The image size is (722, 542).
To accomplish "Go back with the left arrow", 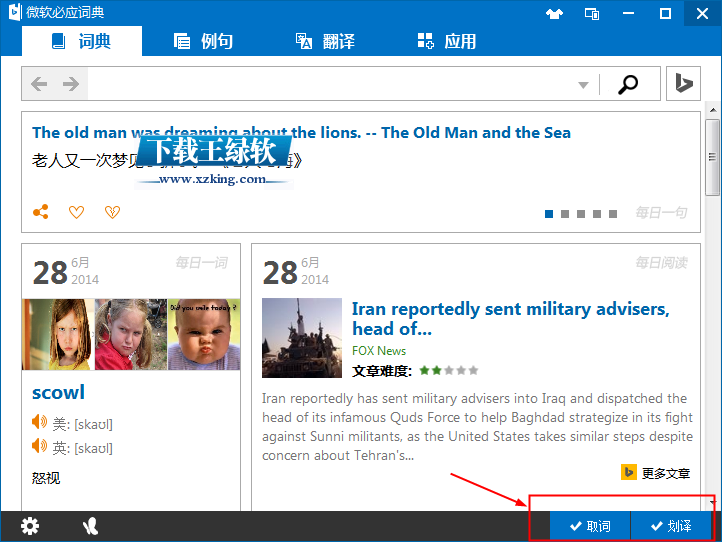I will point(39,84).
